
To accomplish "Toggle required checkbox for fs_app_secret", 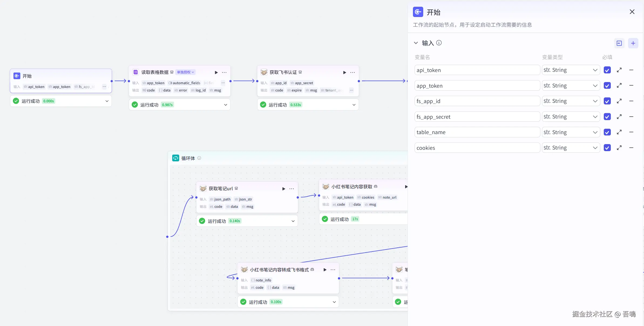I will (x=607, y=117).
